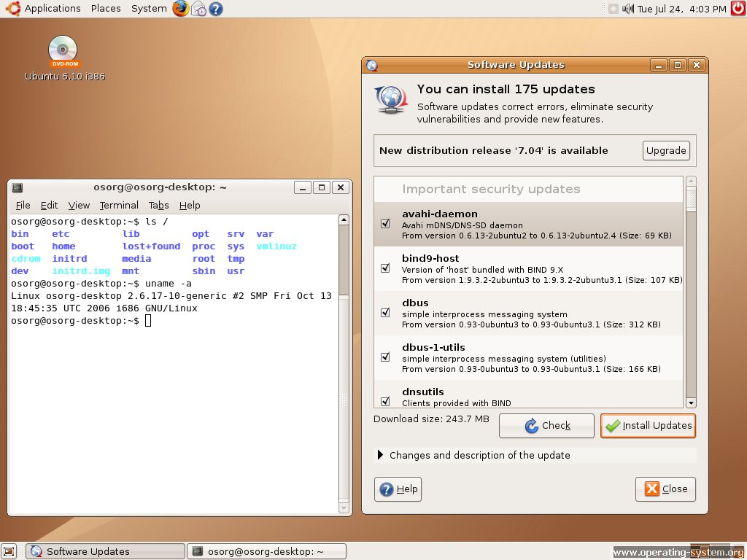747x560 pixels.
Task: Open the Help icon in top panel
Action: 216,9
